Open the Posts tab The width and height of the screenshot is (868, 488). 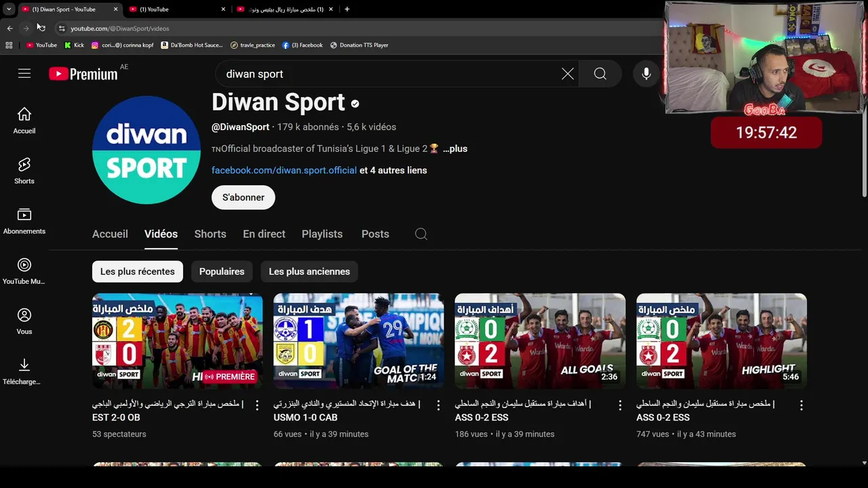point(375,234)
